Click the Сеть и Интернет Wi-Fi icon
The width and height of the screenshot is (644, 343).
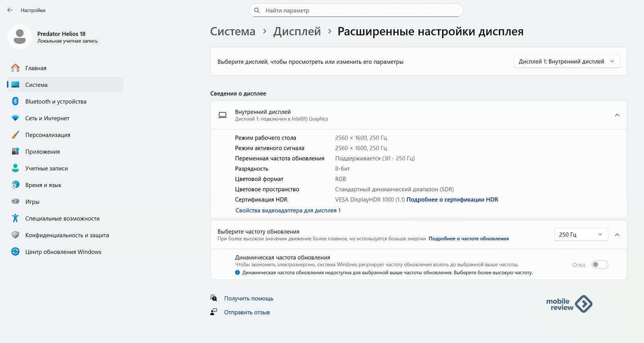coord(15,118)
